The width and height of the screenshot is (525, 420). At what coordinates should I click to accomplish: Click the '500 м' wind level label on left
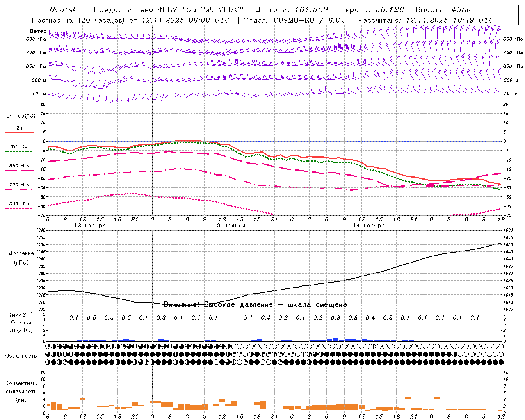39,80
